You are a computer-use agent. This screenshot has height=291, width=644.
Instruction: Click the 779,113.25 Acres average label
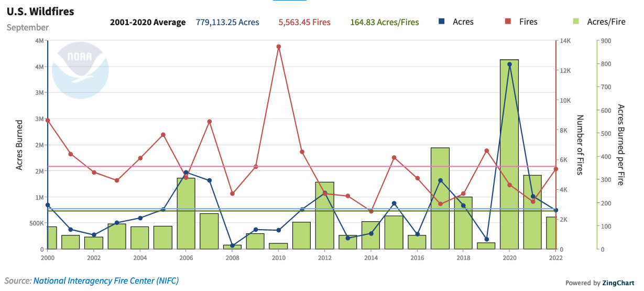tap(227, 22)
